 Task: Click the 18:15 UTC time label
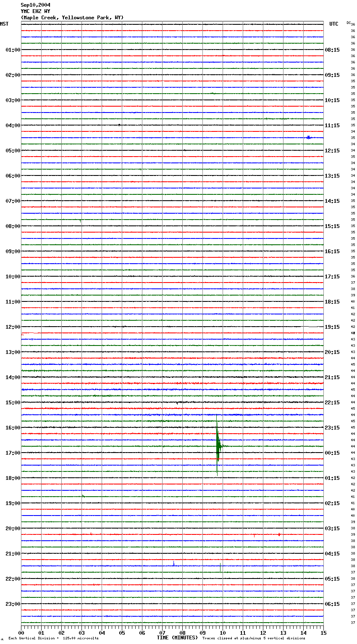(x=332, y=302)
